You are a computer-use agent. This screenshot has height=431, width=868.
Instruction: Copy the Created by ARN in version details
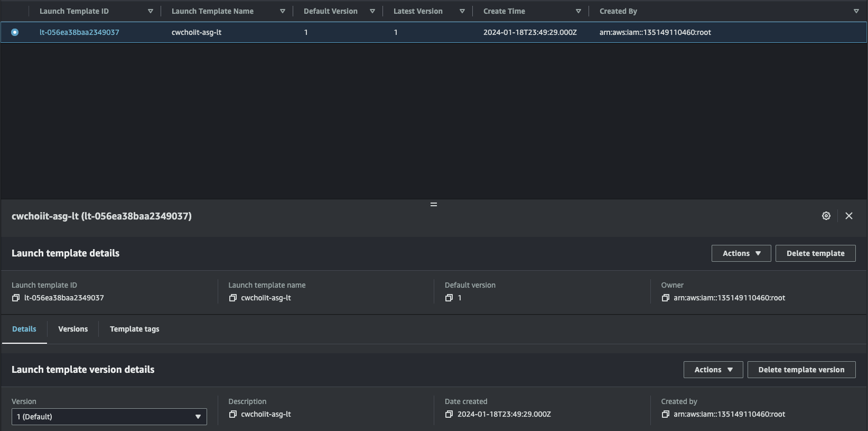(666, 414)
